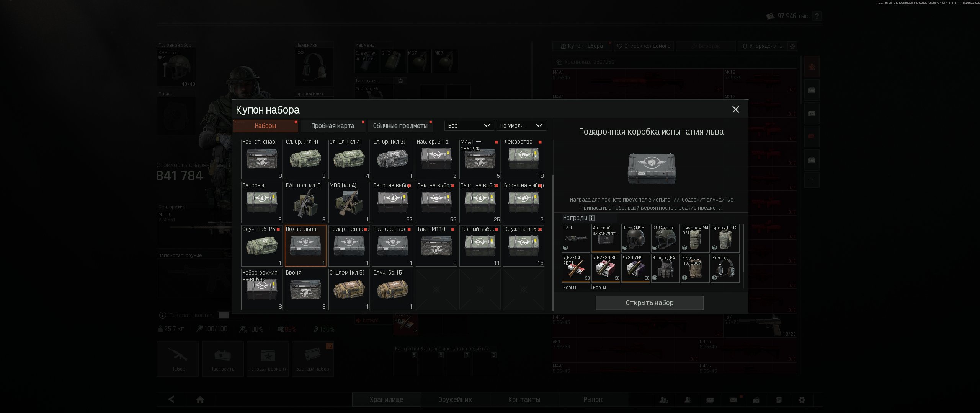
Task: Click the crate list scrollbar
Action: [x=553, y=243]
